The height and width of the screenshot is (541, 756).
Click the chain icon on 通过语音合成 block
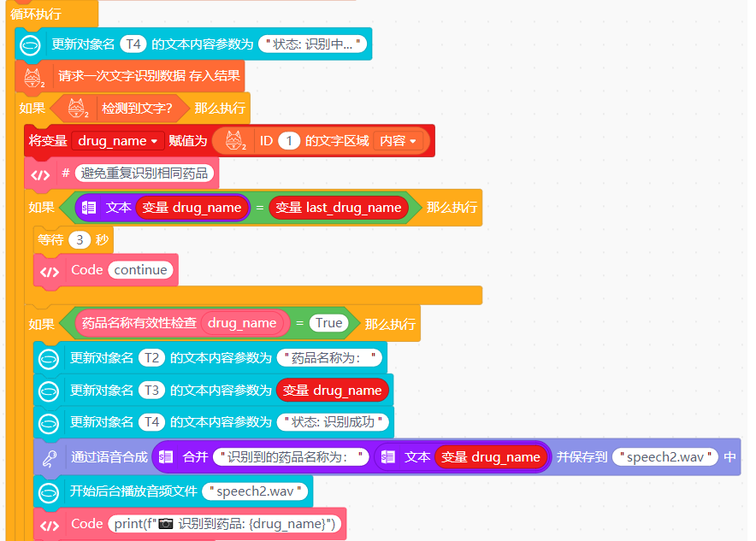tap(51, 456)
